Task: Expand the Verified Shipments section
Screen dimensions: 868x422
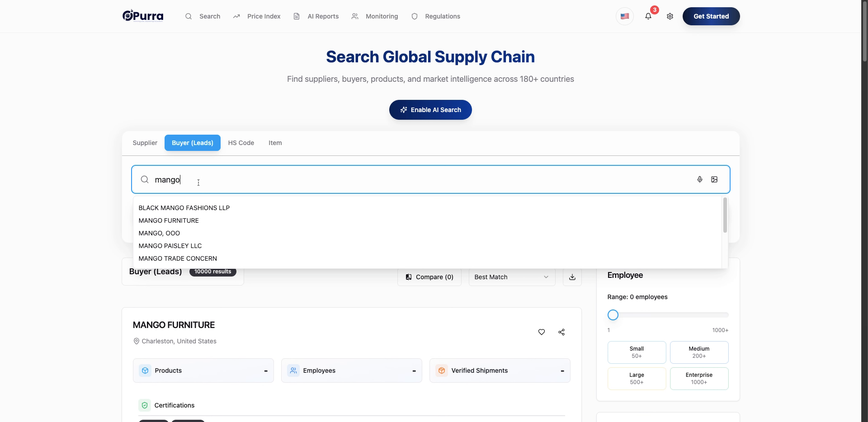Action: pyautogui.click(x=500, y=370)
